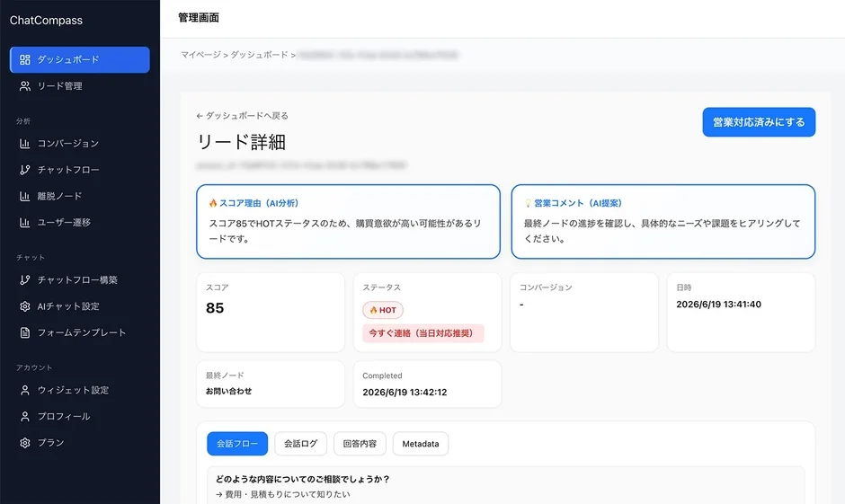Click the 最終ノード value お問い合わせ
The height and width of the screenshot is (504, 845).
(229, 392)
